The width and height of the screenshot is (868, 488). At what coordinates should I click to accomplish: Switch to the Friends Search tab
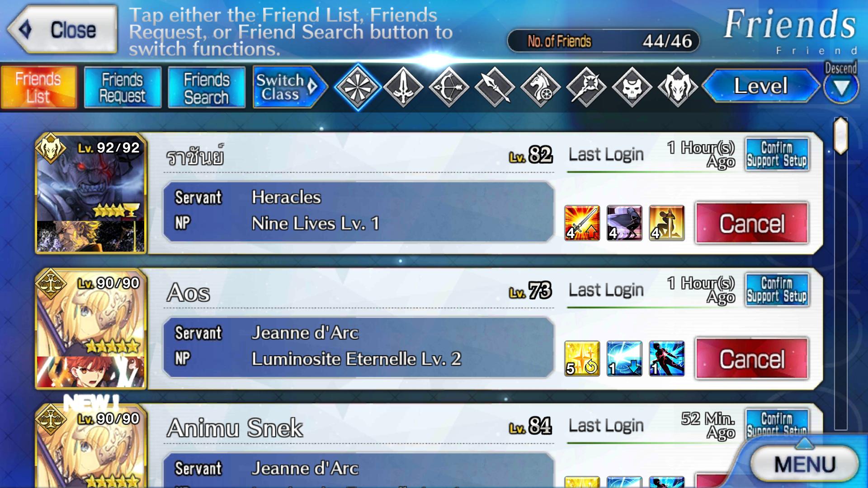tap(207, 87)
